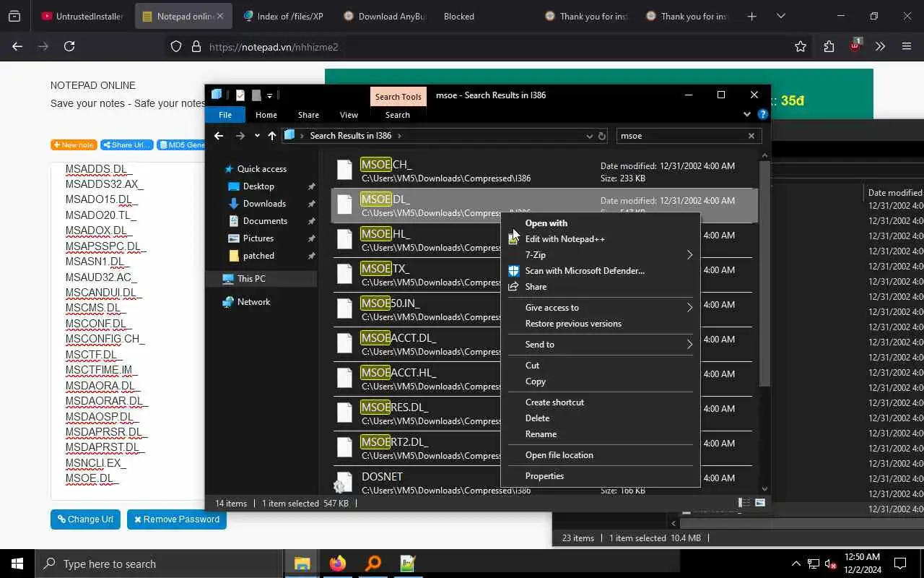Open the Firefox hamburger application menu
The height and width of the screenshot is (578, 924).
pyautogui.click(x=907, y=46)
